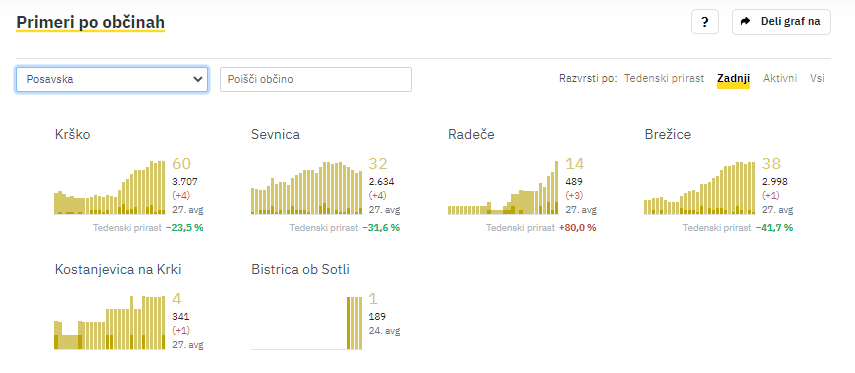The width and height of the screenshot is (855, 373).
Task: Click the Brežice municipality title
Action: [667, 134]
